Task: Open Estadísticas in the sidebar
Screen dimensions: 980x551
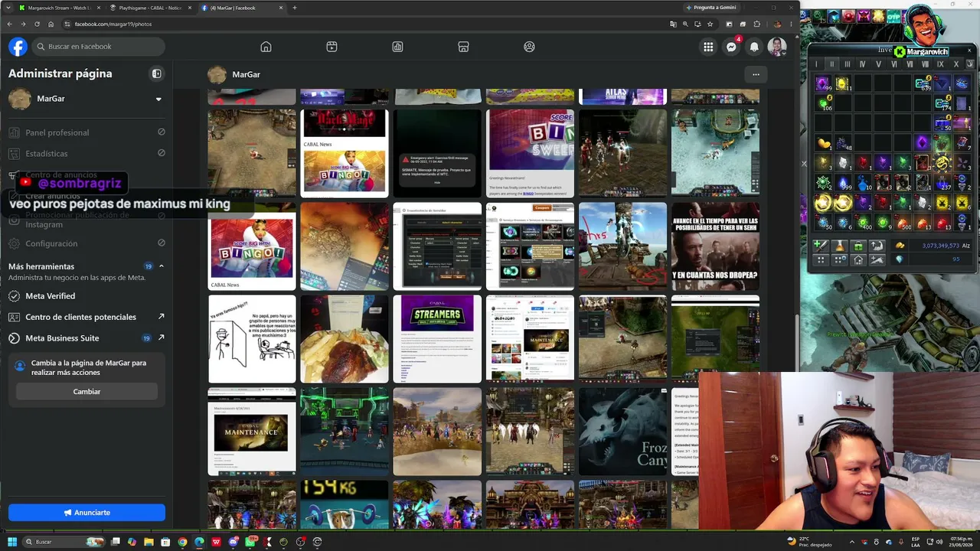Action: (x=87, y=154)
